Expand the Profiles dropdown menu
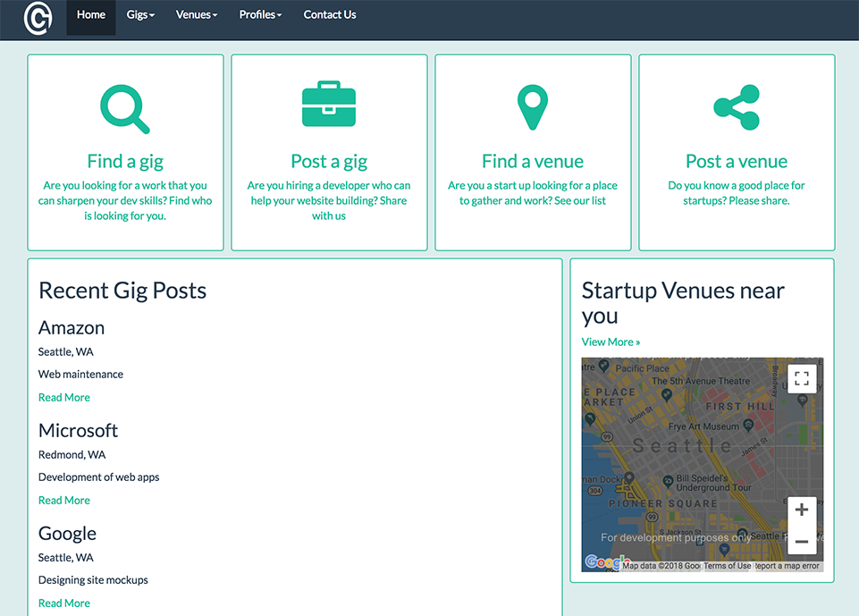 [x=260, y=15]
